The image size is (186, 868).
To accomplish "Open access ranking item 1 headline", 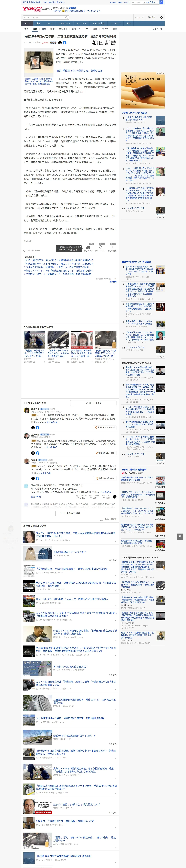I will point(139,119).
